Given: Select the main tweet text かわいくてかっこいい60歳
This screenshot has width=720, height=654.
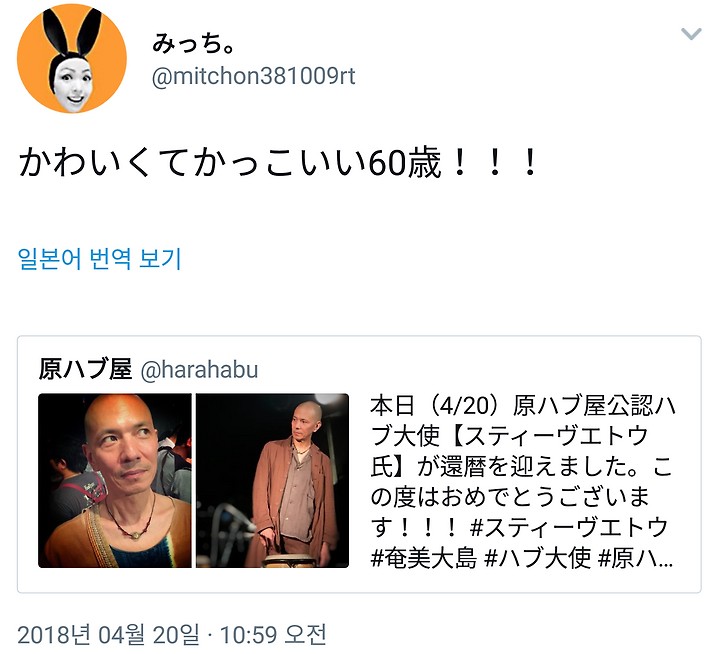Looking at the screenshot, I should [278, 163].
